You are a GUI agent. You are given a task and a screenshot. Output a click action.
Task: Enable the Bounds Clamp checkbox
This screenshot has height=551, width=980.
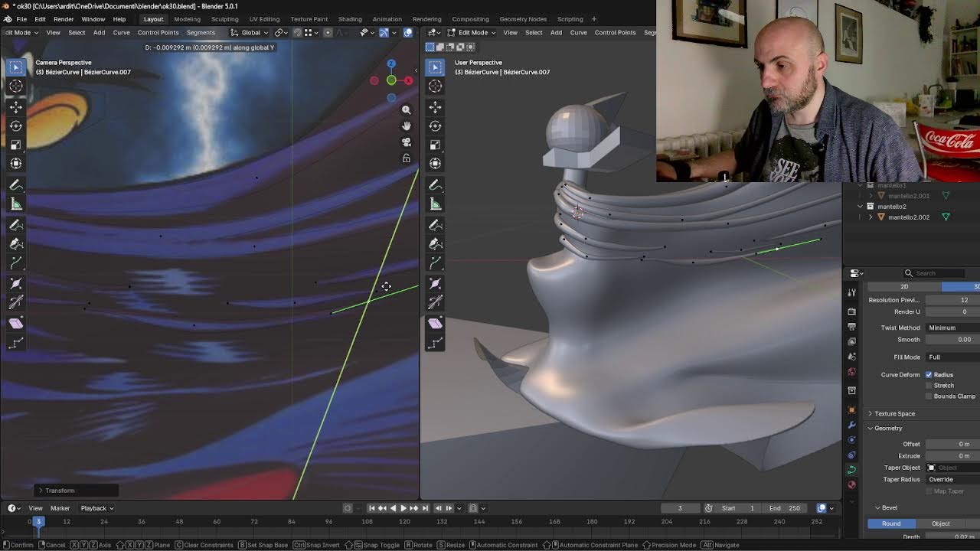(929, 396)
